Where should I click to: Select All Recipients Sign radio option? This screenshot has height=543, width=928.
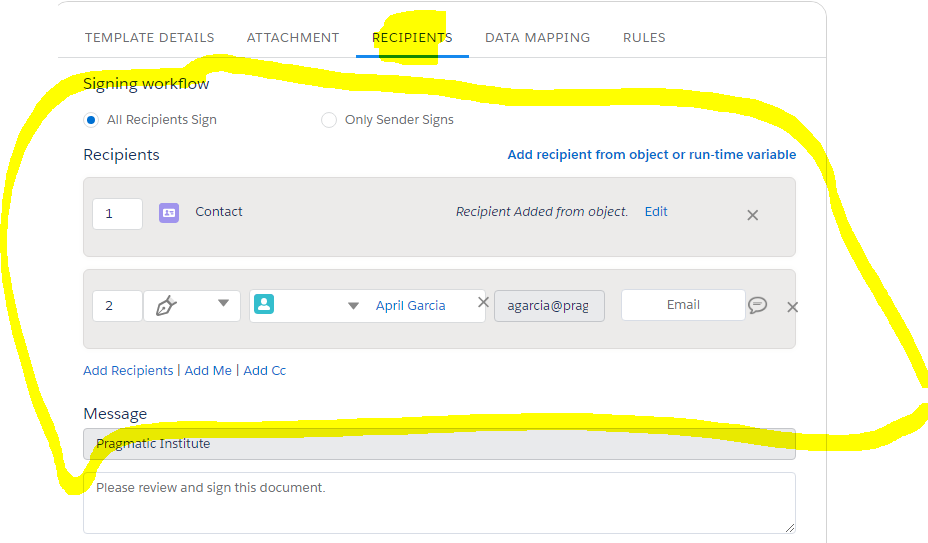tap(91, 120)
